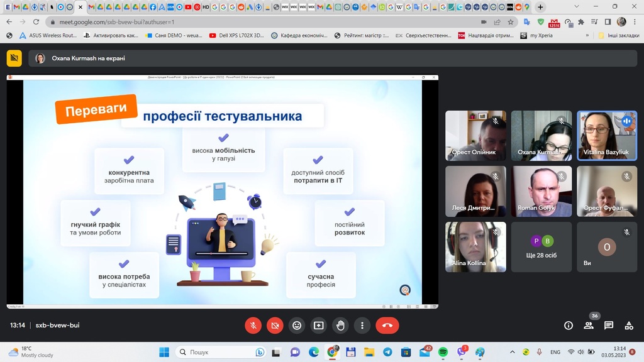Turn on the camera
This screenshot has width=644, height=362.
(275, 326)
